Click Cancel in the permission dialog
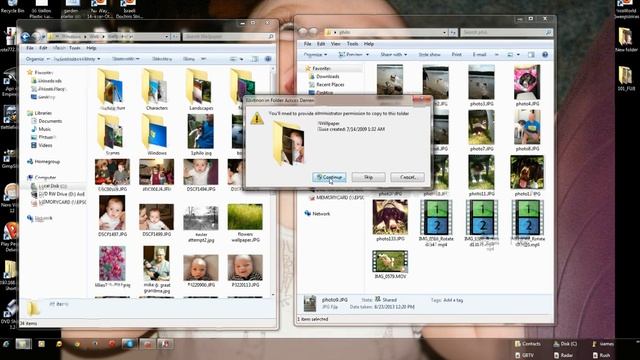This screenshot has height=360, width=640. 407,177
